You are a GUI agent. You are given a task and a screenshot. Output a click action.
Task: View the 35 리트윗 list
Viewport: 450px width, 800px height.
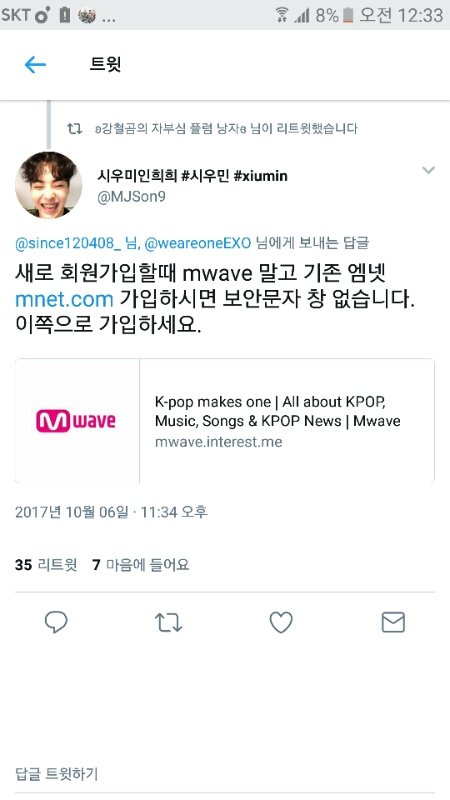[46, 565]
